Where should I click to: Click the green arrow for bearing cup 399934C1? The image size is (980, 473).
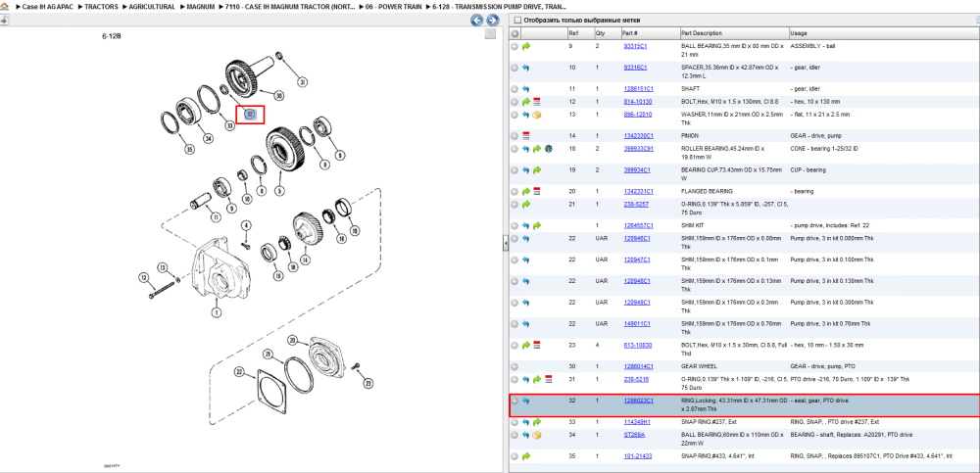pyautogui.click(x=537, y=170)
